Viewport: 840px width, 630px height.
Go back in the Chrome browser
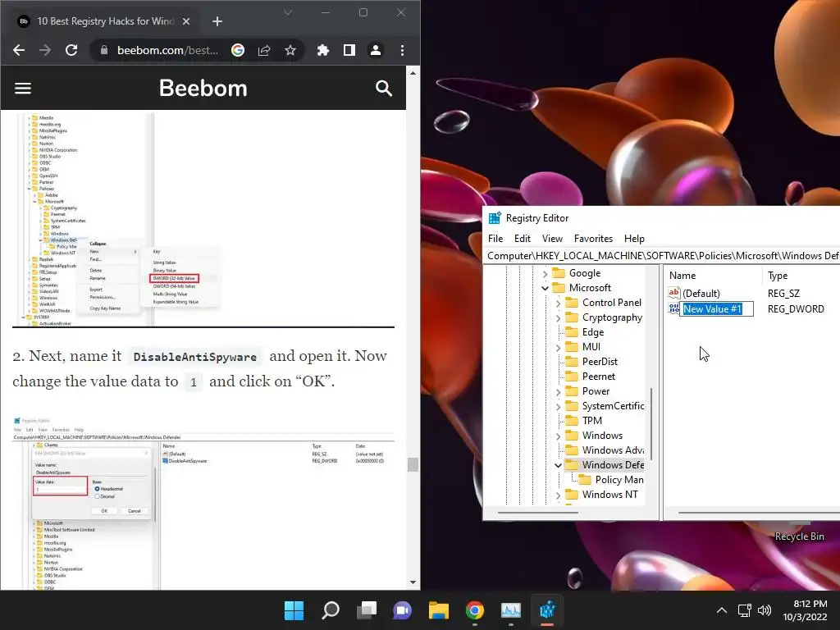coord(19,50)
